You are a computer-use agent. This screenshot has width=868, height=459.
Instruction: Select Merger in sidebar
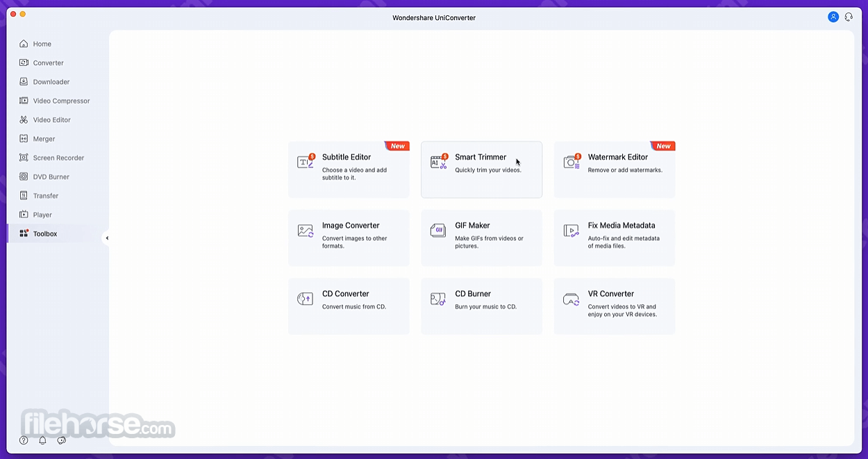pyautogui.click(x=45, y=139)
